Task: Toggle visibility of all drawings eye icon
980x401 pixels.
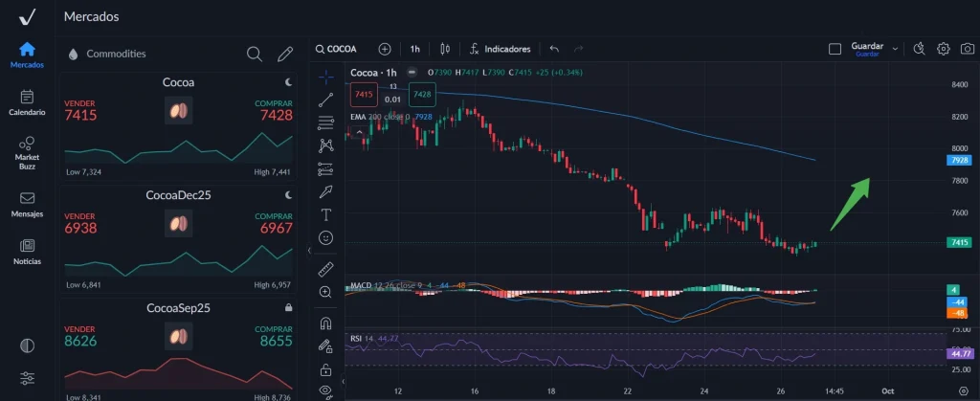Action: click(x=325, y=390)
